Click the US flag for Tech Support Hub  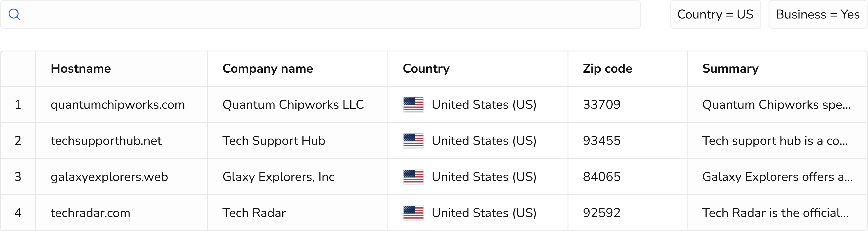pyautogui.click(x=413, y=141)
